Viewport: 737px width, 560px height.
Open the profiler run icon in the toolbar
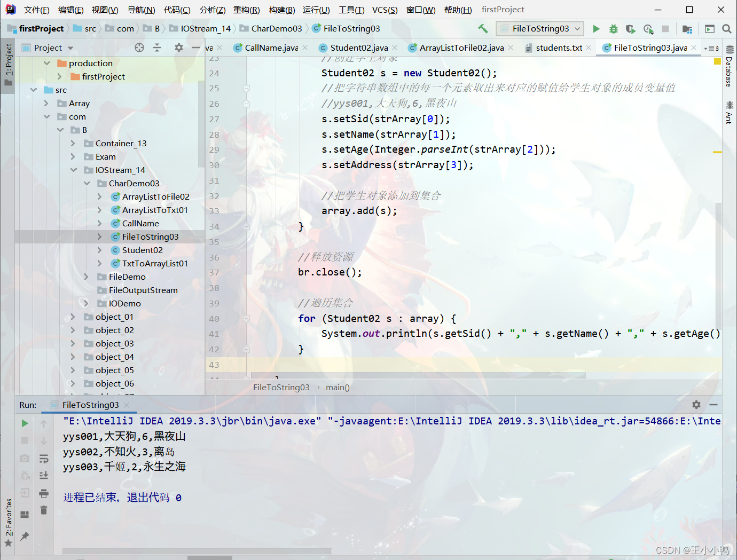pyautogui.click(x=648, y=29)
